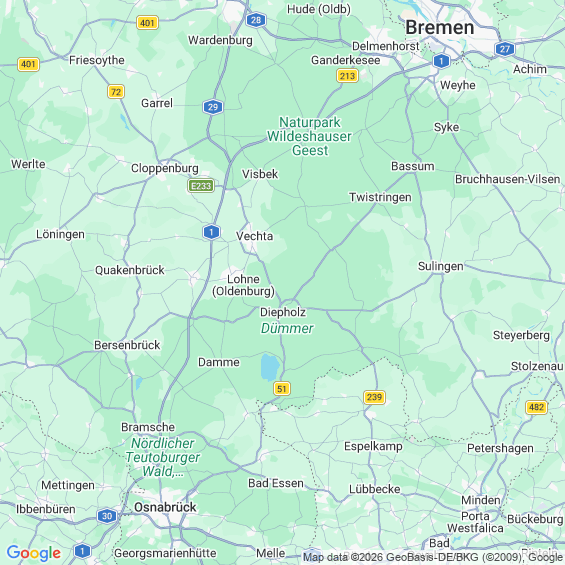Click the B72 yellow road shield
Viewport: 565px width, 565px height.
click(116, 92)
